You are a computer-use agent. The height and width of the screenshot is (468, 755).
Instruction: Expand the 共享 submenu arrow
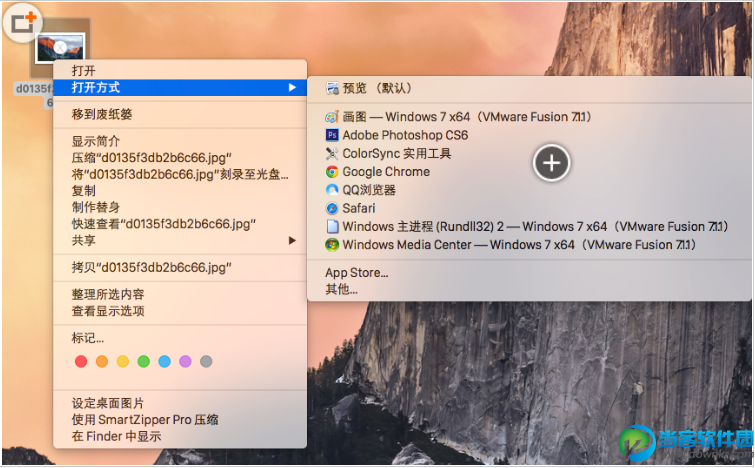[292, 240]
